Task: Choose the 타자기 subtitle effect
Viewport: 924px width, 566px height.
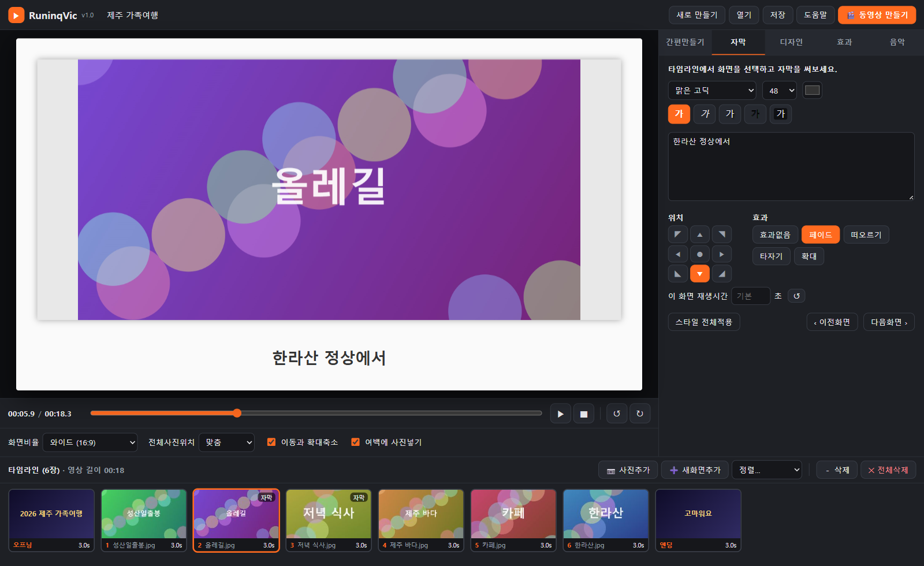Action: coord(771,256)
